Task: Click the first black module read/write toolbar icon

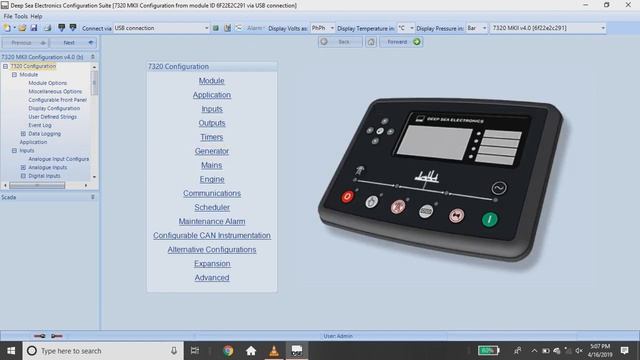Action: (61, 28)
